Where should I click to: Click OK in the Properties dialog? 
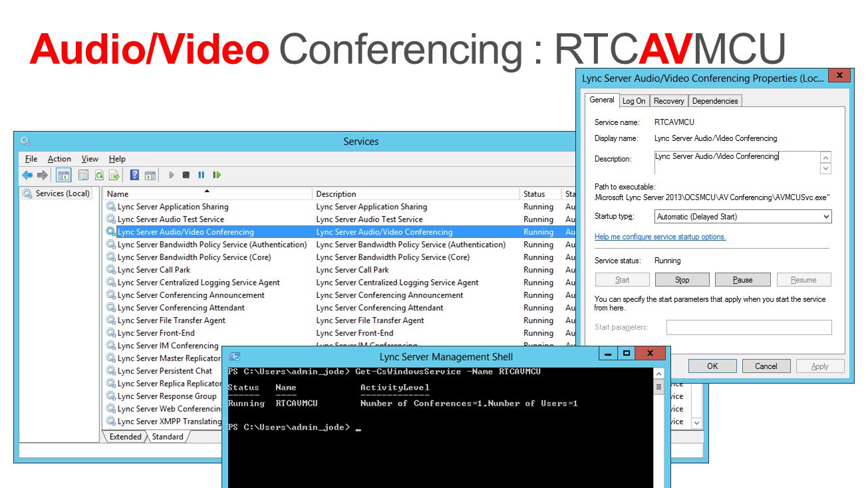pos(712,366)
